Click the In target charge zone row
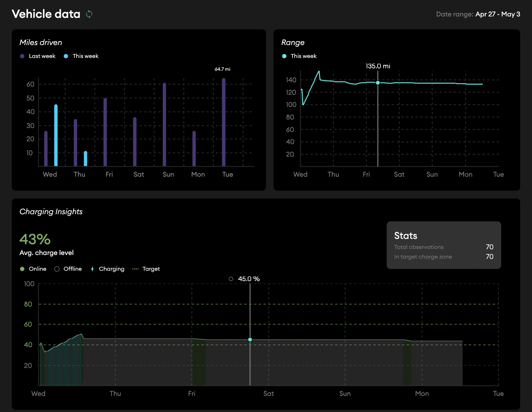Image resolution: width=532 pixels, height=412 pixels. pyautogui.click(x=444, y=257)
